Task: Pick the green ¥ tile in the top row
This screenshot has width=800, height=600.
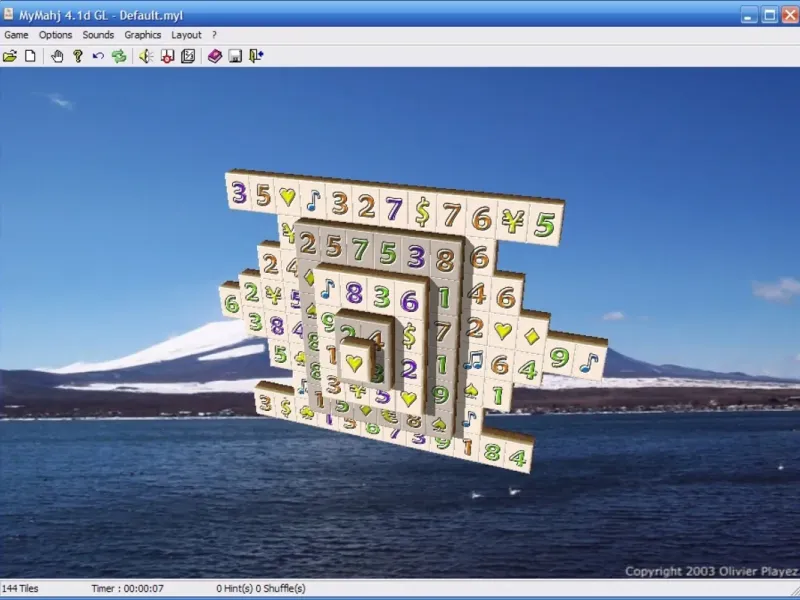Action: click(x=513, y=220)
